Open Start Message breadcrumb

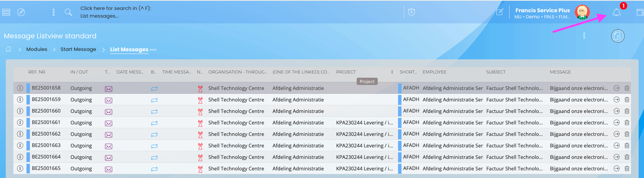pos(78,49)
